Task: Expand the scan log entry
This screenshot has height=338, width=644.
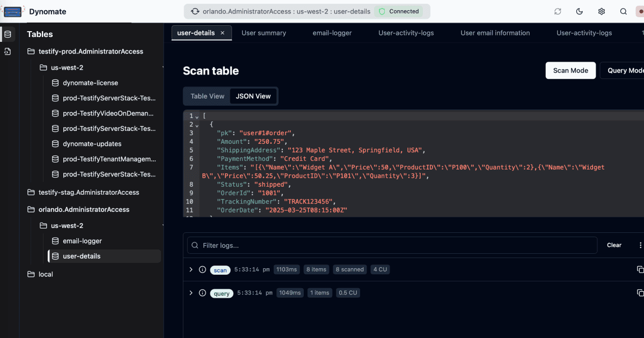Action: pos(191,269)
